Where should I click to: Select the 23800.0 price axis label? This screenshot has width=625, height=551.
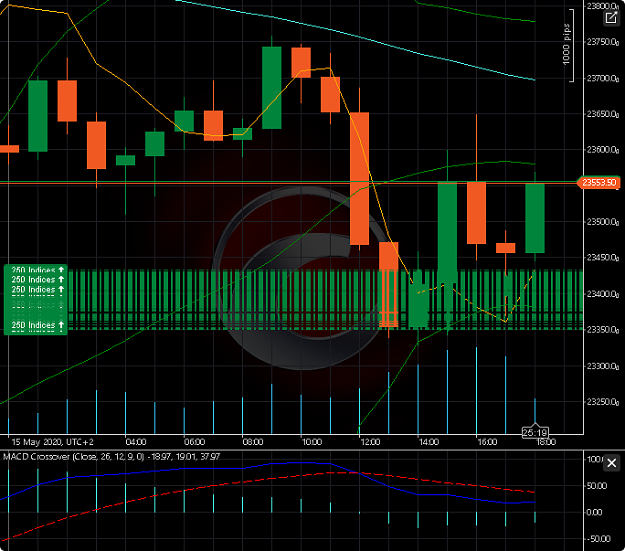603,6
